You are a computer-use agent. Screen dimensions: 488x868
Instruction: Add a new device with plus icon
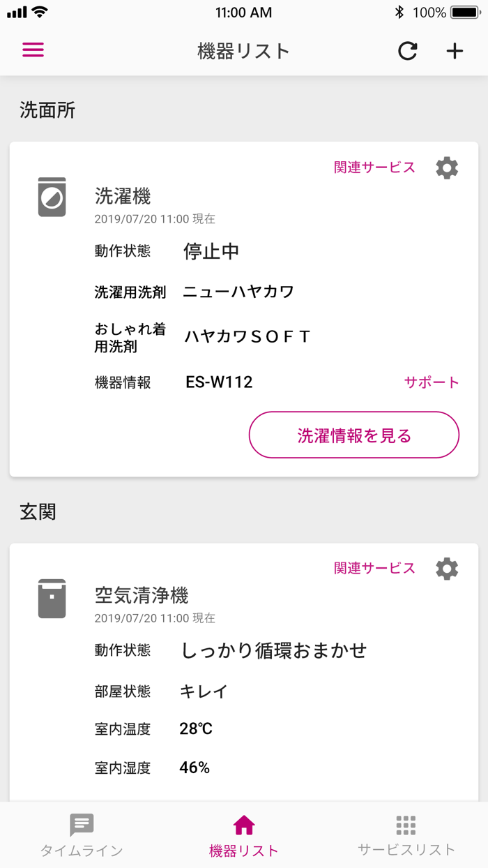pyautogui.click(x=455, y=50)
